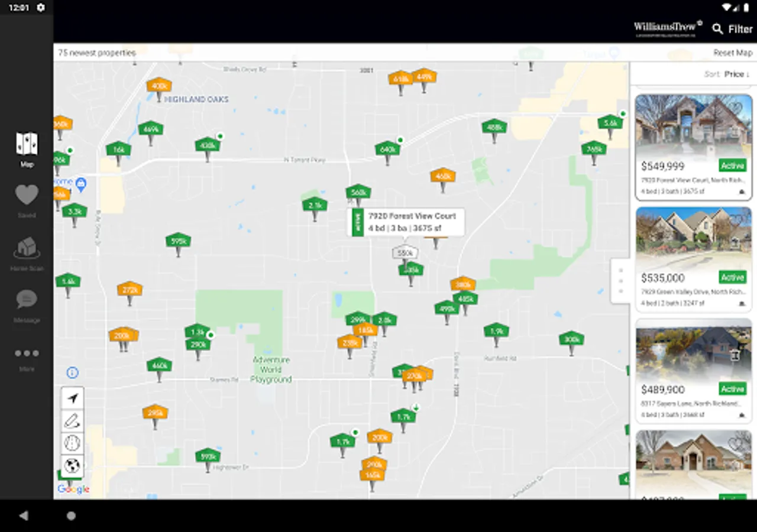Click the WilliamsTrew logo
This screenshot has height=532, width=757.
click(x=668, y=28)
